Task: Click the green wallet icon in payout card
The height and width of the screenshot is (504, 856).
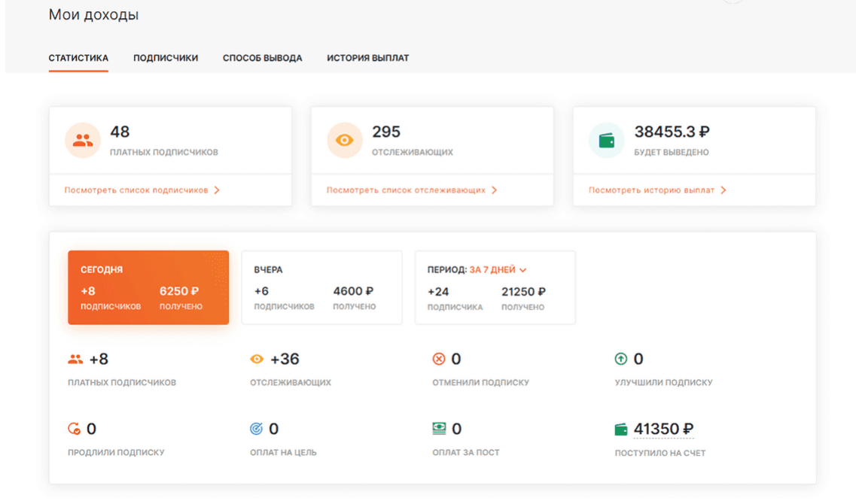Action: (x=607, y=140)
